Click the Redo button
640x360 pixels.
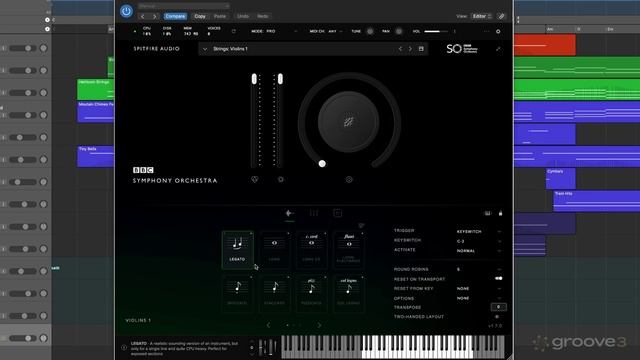click(263, 16)
